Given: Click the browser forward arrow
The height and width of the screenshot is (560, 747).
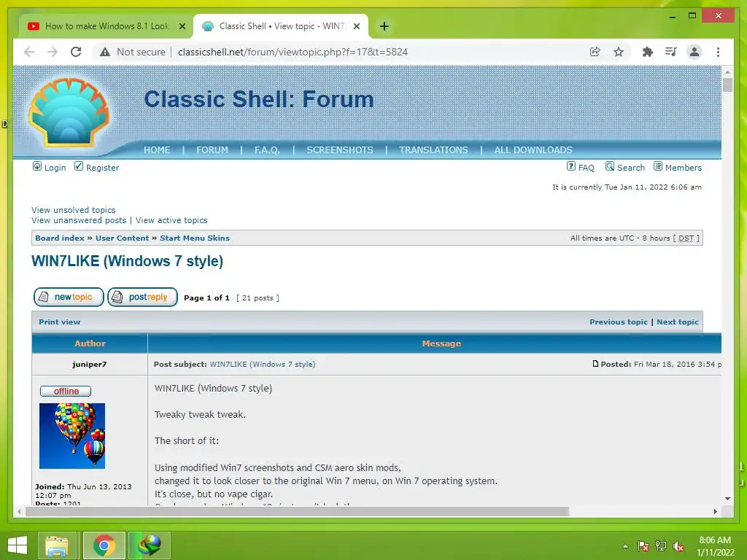Looking at the screenshot, I should tap(53, 52).
